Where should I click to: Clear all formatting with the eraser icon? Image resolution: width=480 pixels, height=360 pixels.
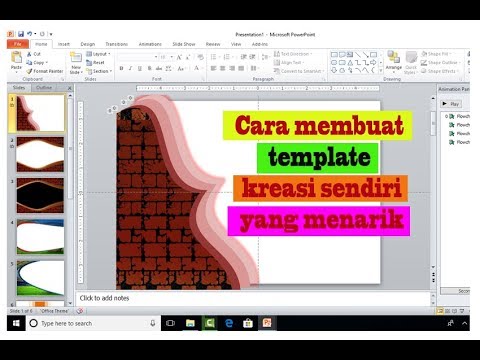click(x=200, y=57)
